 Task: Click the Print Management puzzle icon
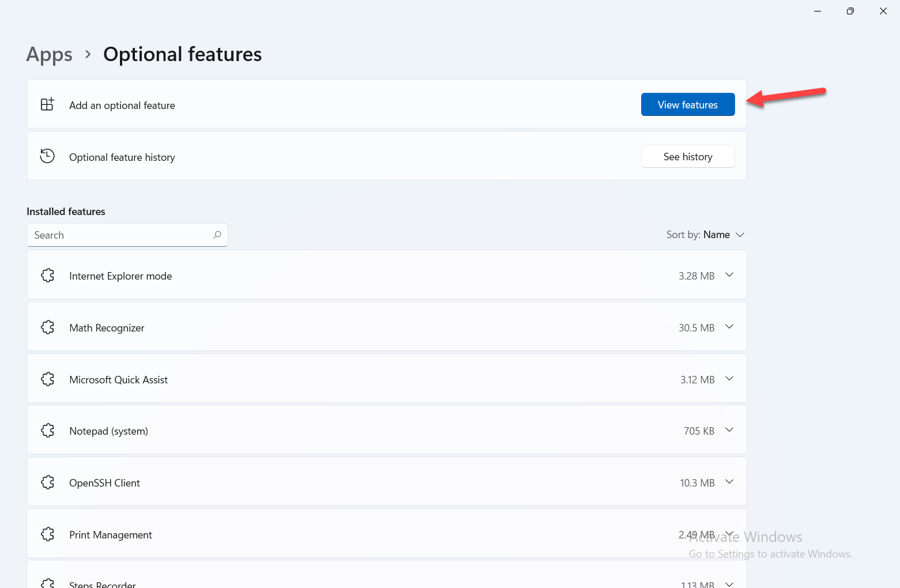pyautogui.click(x=48, y=534)
